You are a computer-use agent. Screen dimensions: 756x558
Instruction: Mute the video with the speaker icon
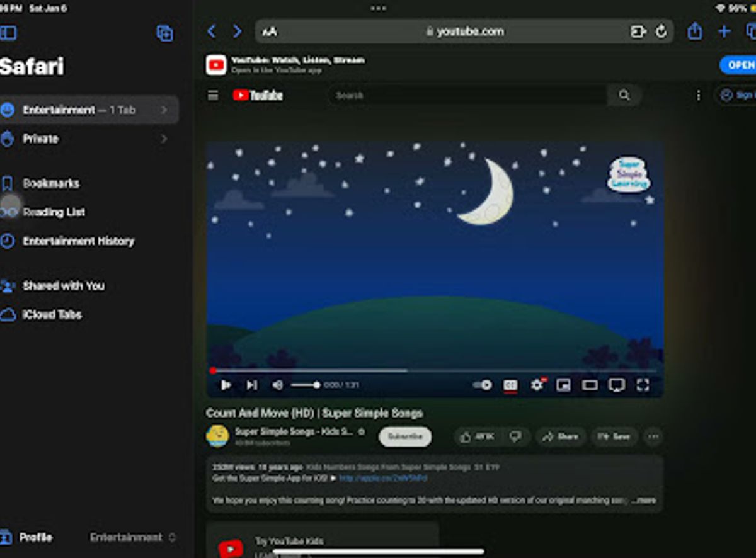pyautogui.click(x=277, y=385)
